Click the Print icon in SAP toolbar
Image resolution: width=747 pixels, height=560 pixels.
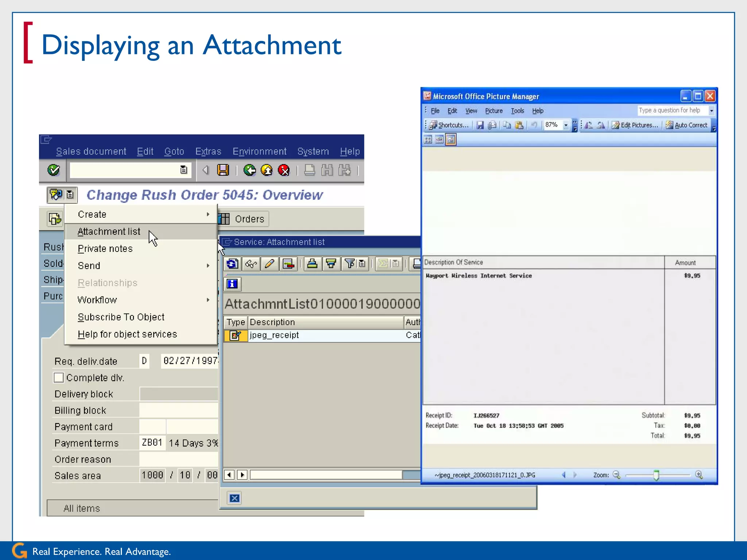309,170
